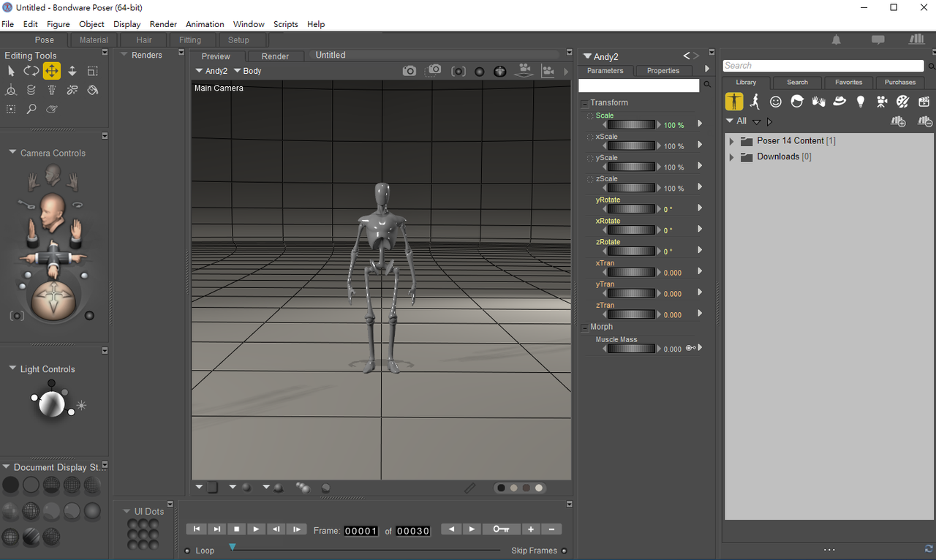This screenshot has width=936, height=560.
Task: Collapse the Morph parameter group
Action: coord(584,328)
